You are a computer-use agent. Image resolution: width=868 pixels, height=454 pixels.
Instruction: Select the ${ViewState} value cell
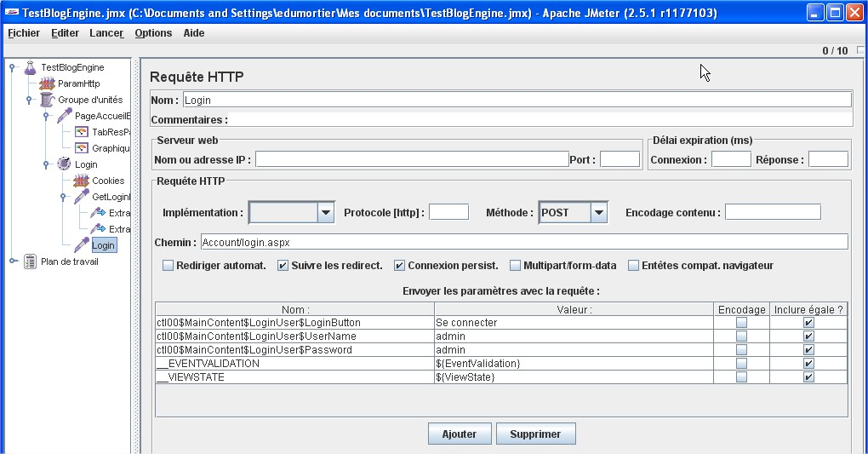click(574, 377)
